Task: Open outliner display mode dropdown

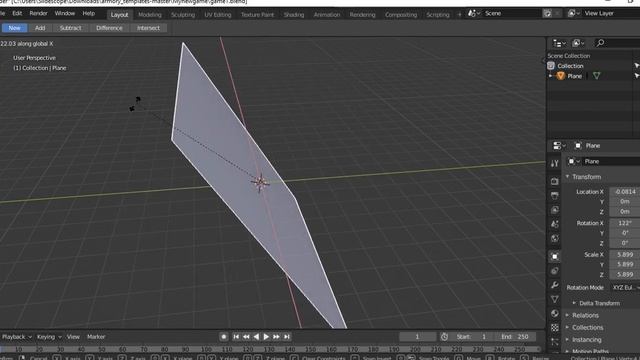Action: pyautogui.click(x=559, y=43)
